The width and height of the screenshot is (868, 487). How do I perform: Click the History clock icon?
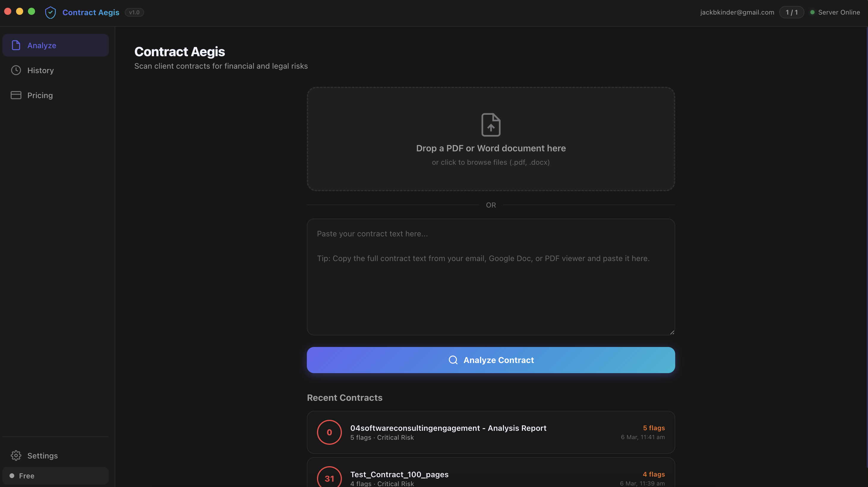(x=15, y=70)
